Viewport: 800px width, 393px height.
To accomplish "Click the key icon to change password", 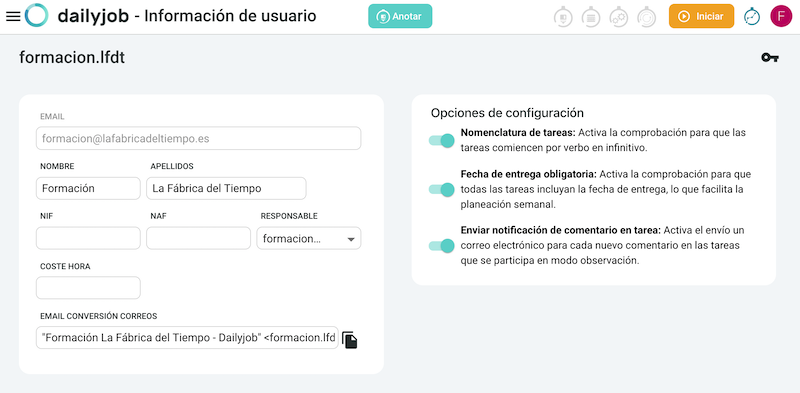I will pos(770,58).
